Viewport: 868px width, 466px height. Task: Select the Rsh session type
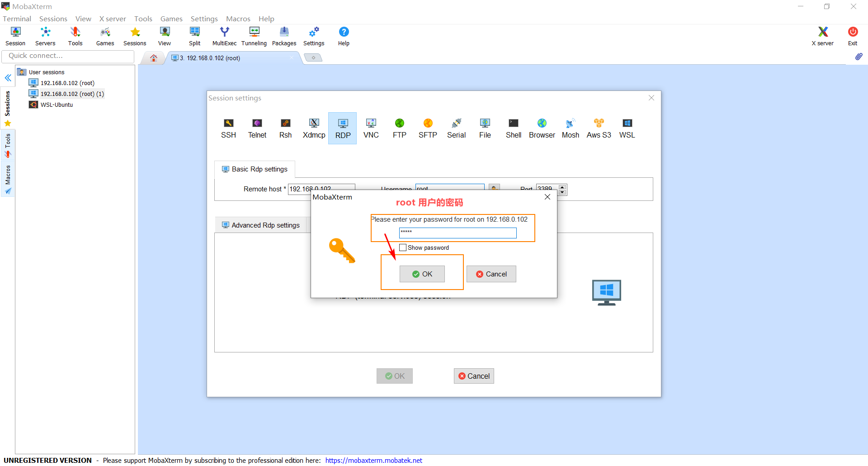click(x=285, y=128)
